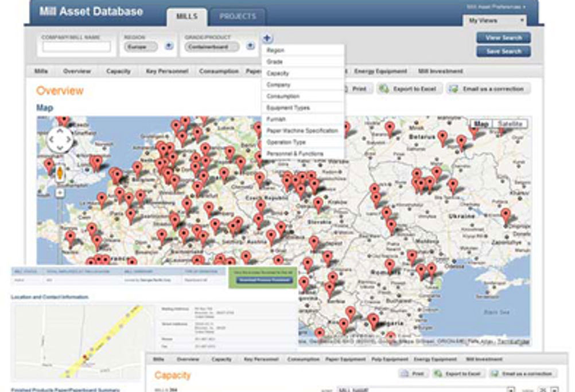Screen dimensions: 575x392
Task: Pan the map down with arrow control
Action: coord(60,148)
